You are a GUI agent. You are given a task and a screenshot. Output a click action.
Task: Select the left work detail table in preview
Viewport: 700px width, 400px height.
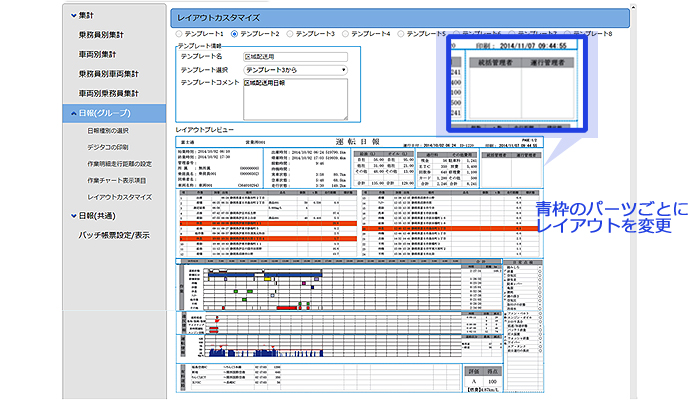click(268, 223)
